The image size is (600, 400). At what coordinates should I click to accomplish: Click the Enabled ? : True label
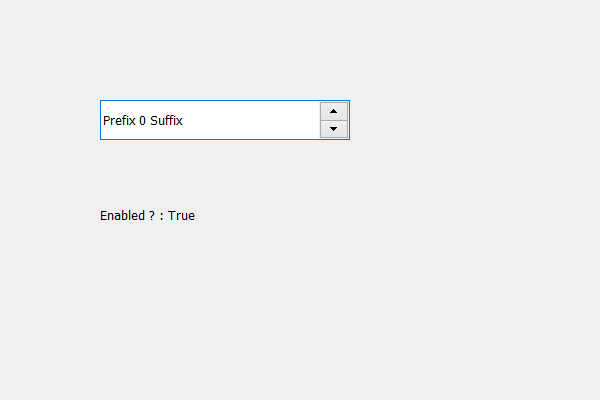click(147, 215)
